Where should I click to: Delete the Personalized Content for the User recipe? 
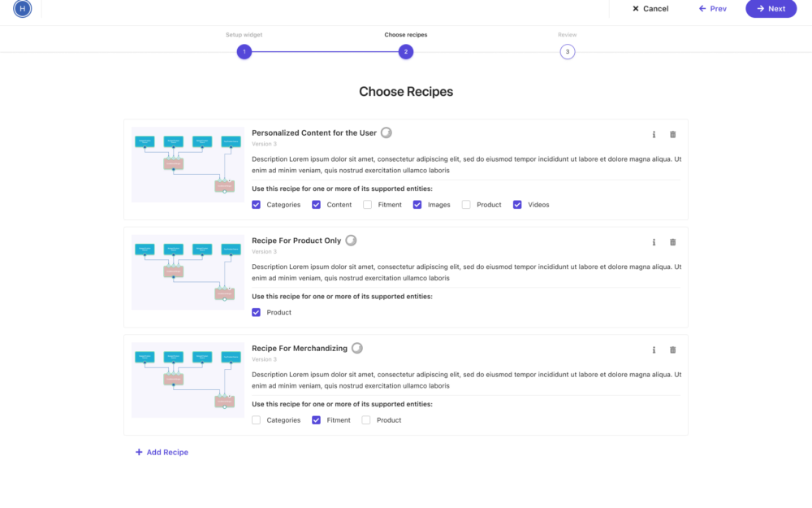pyautogui.click(x=672, y=134)
